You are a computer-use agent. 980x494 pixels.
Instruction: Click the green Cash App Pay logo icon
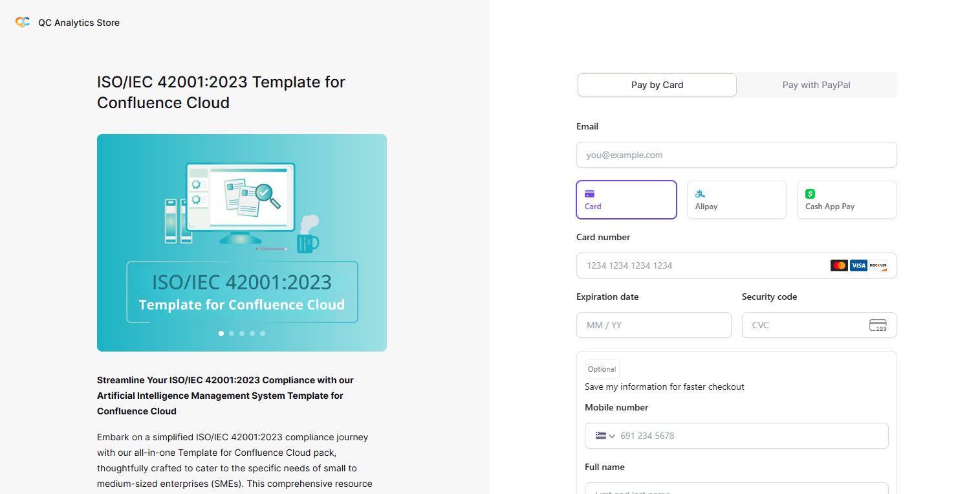810,194
